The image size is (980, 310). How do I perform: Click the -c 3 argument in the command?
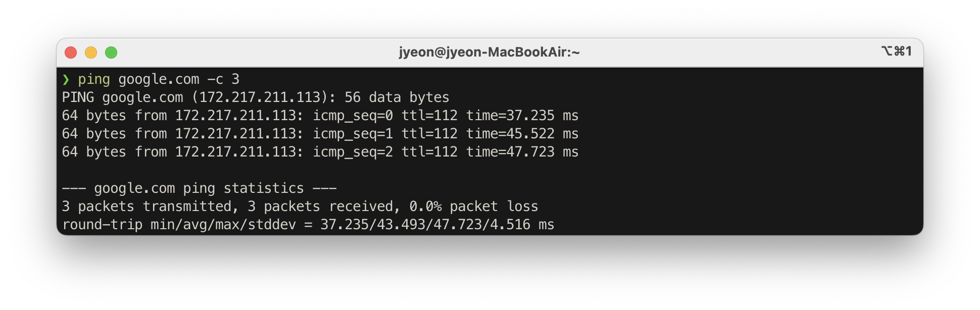pos(223,79)
